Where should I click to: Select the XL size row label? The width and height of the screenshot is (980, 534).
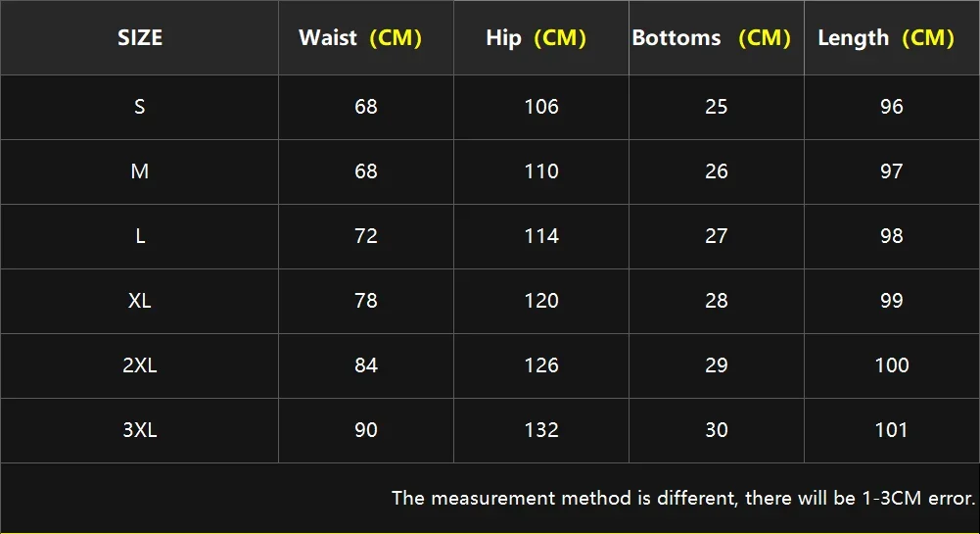click(x=140, y=301)
